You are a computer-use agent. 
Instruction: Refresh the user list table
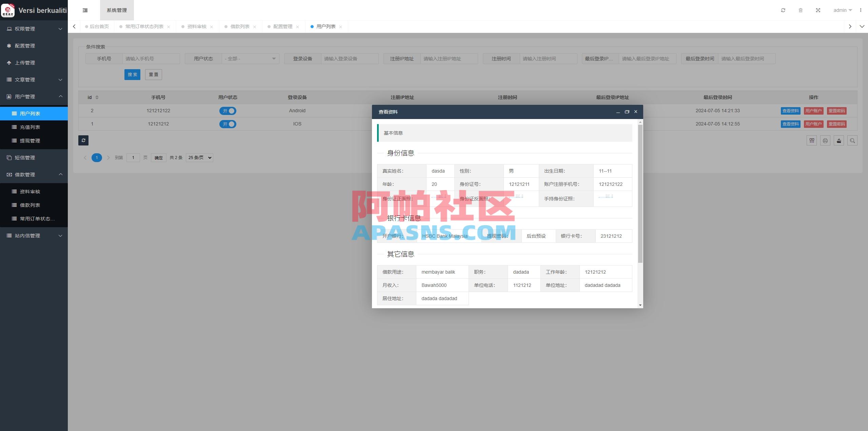tap(83, 140)
